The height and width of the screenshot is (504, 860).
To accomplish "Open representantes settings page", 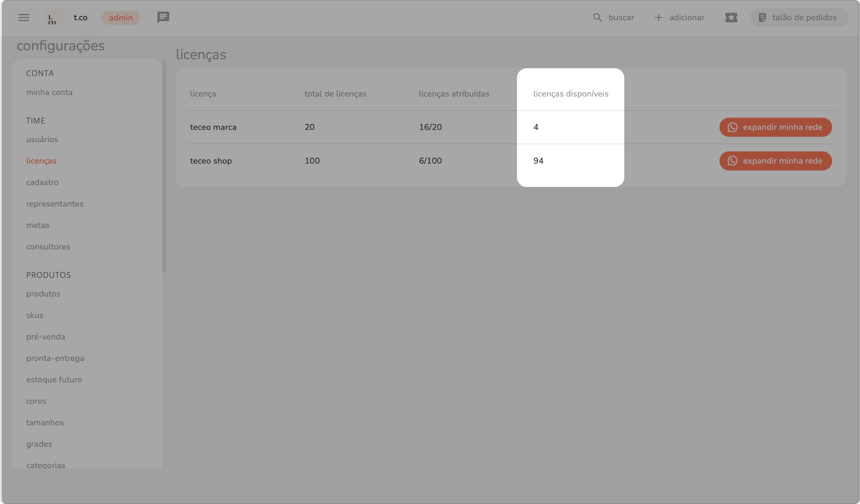I will 54,204.
